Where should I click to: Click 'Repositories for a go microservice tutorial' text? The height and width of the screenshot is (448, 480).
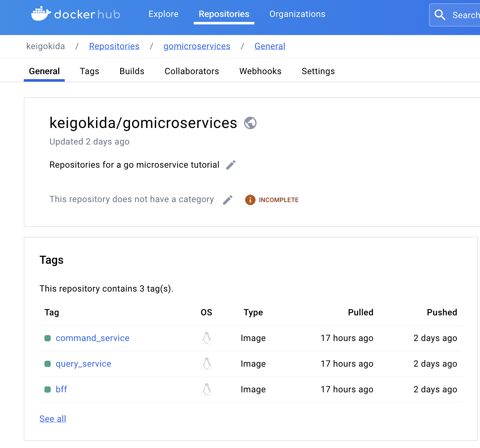(x=135, y=165)
